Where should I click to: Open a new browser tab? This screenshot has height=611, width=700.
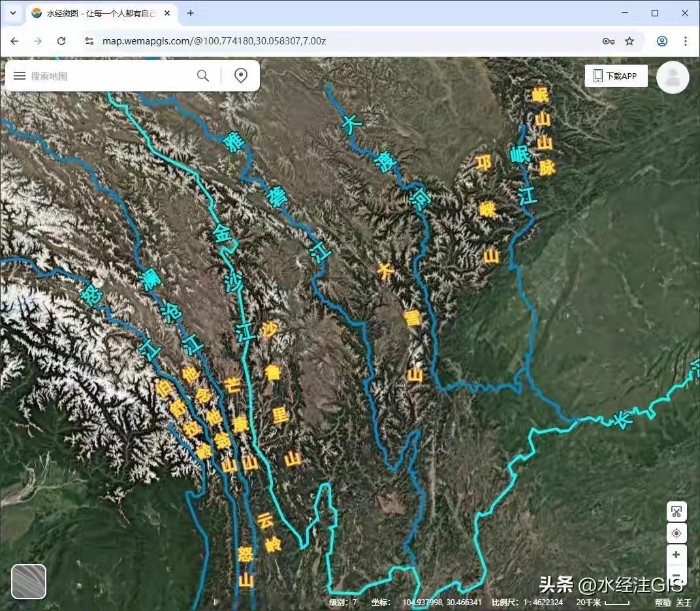191,14
